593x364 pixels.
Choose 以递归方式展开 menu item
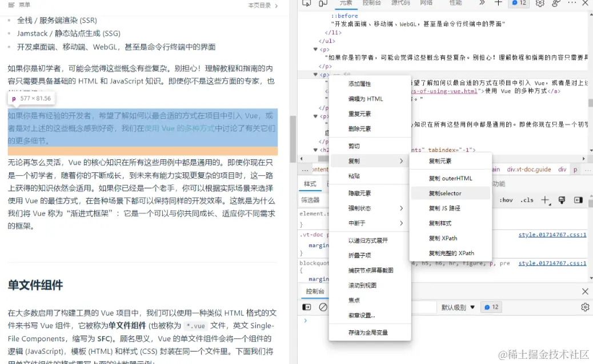pyautogui.click(x=370, y=241)
